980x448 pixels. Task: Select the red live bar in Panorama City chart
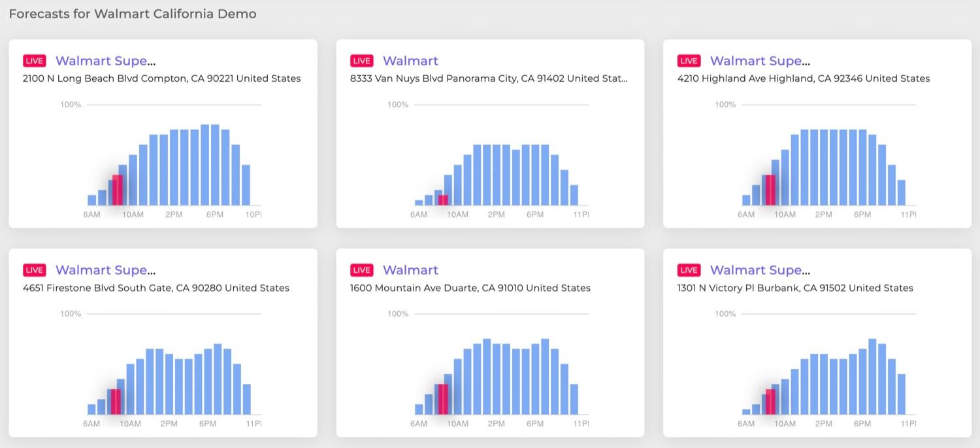(443, 200)
